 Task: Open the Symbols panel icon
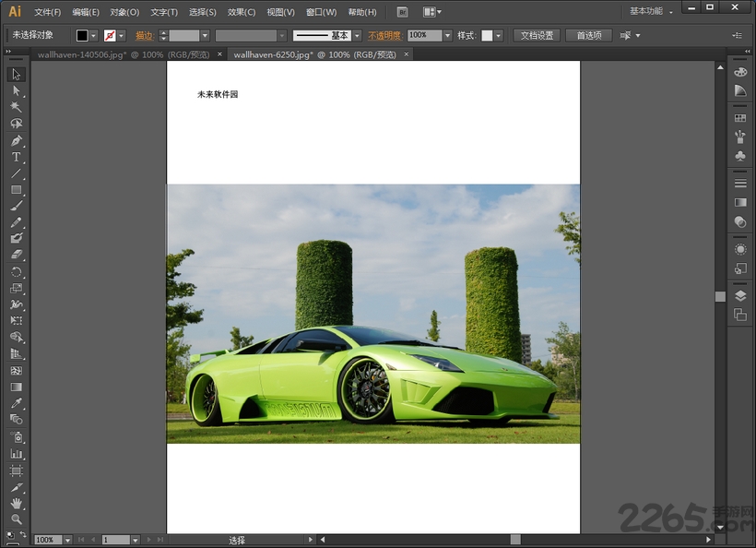(740, 156)
